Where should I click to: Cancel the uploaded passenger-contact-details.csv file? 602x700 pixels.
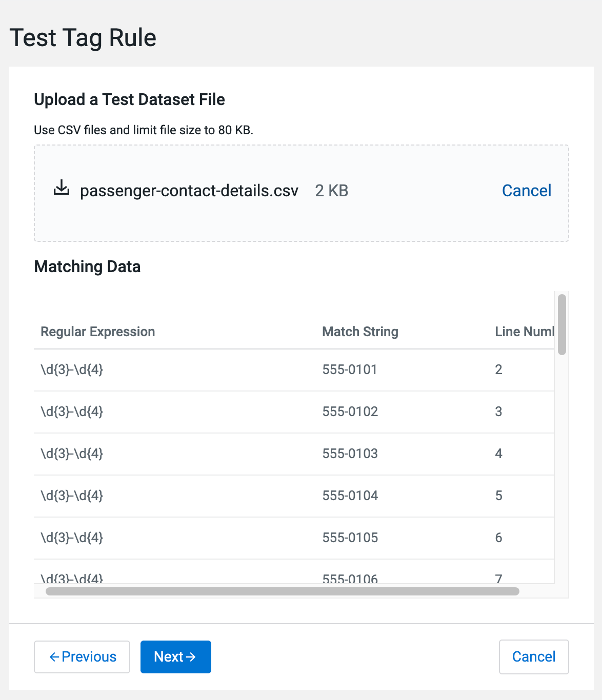(526, 191)
